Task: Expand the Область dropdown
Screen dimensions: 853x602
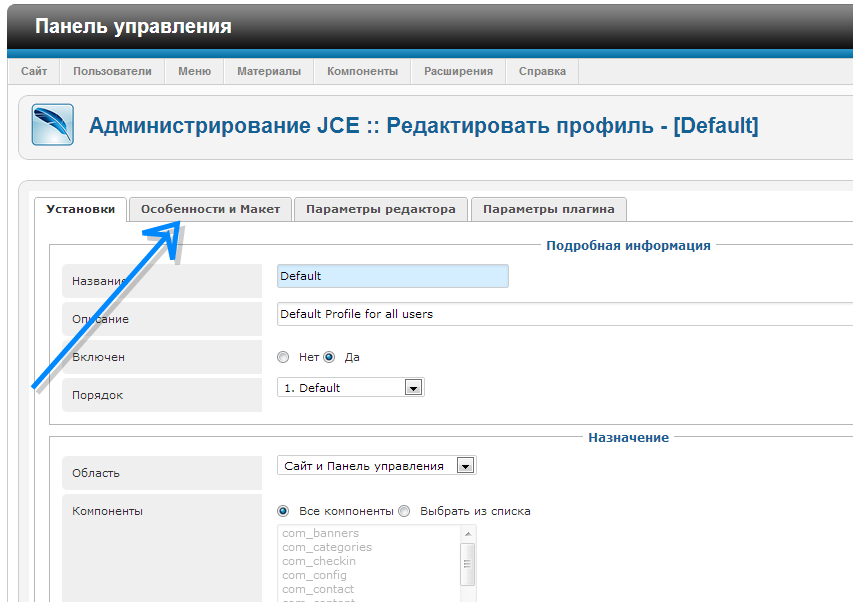Action: [464, 466]
